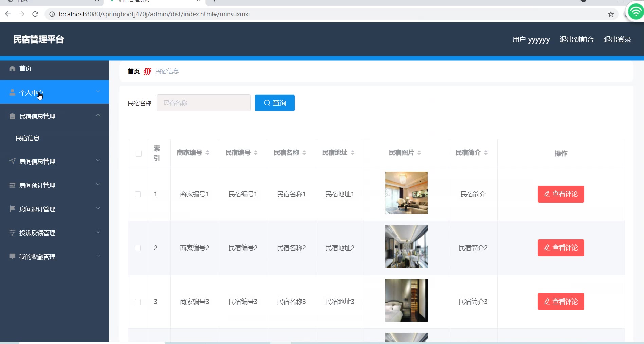Image resolution: width=644 pixels, height=344 pixels.
Task: Click the list icon beside 房间预订管理
Action: (12, 185)
